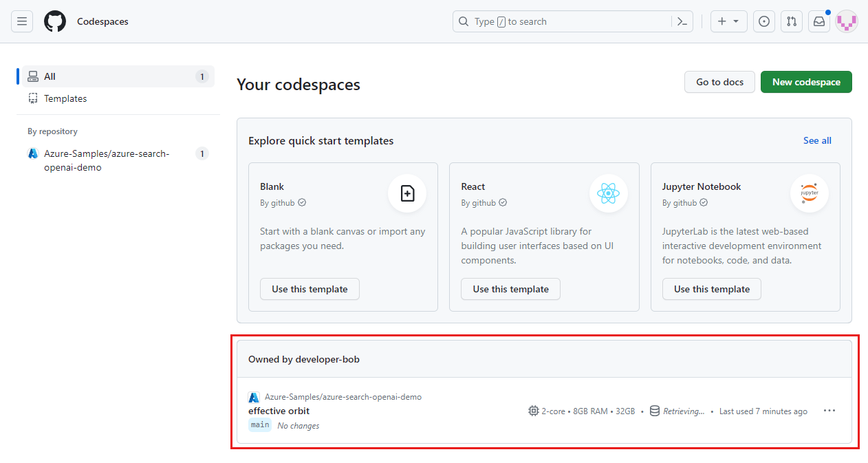Open the ellipsis menu for effective orbit codespace
868x463 pixels.
(829, 410)
